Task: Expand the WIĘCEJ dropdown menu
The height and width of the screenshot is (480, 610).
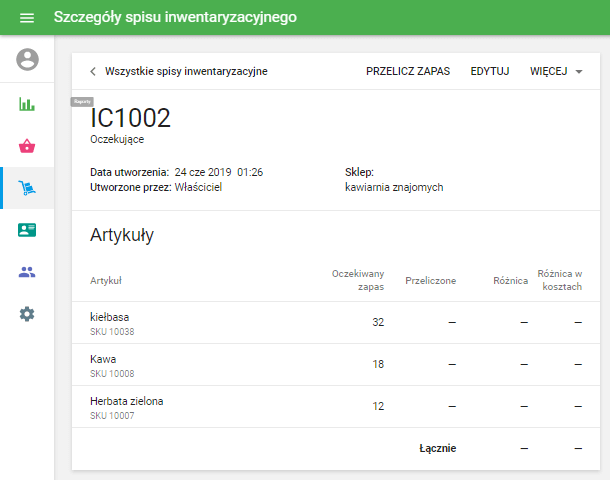Action: click(556, 72)
